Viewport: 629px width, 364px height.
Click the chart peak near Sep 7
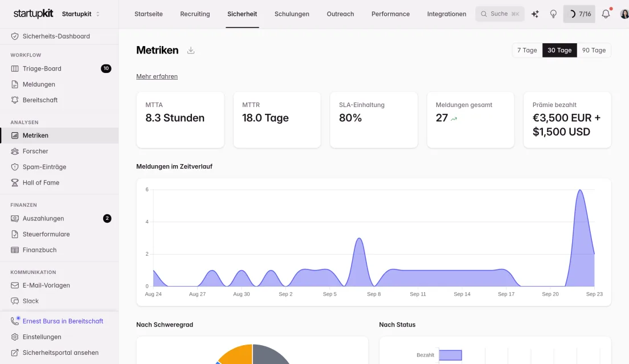[x=359, y=239]
